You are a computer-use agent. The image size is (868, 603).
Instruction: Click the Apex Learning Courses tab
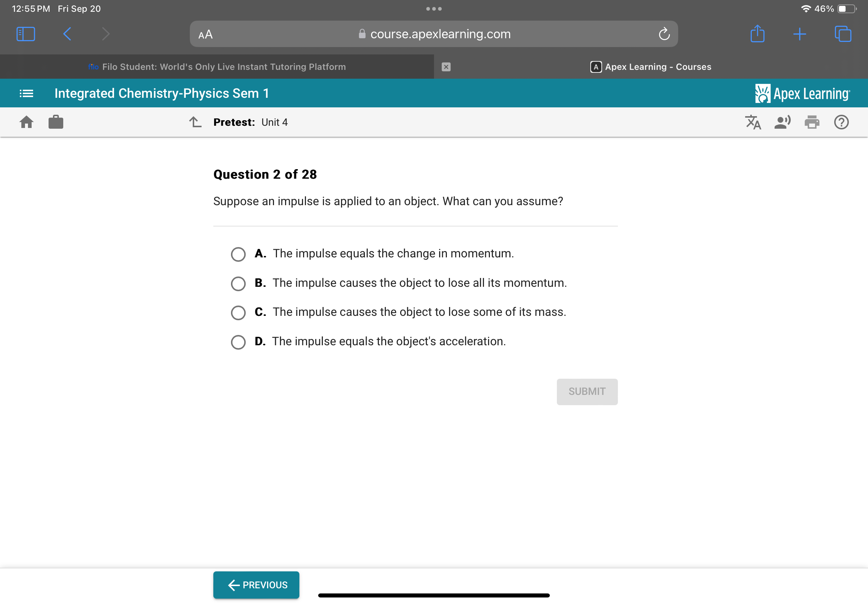pyautogui.click(x=651, y=66)
